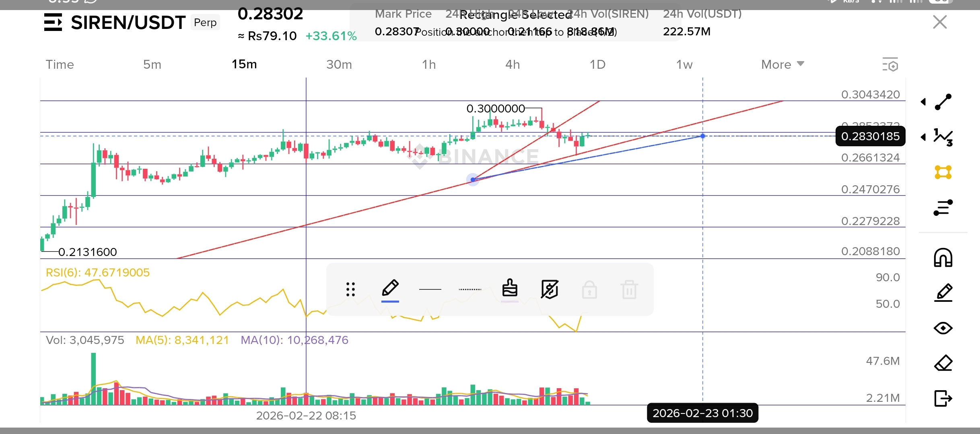Toggle magnet snap mode
The height and width of the screenshot is (434, 980).
pyautogui.click(x=943, y=258)
